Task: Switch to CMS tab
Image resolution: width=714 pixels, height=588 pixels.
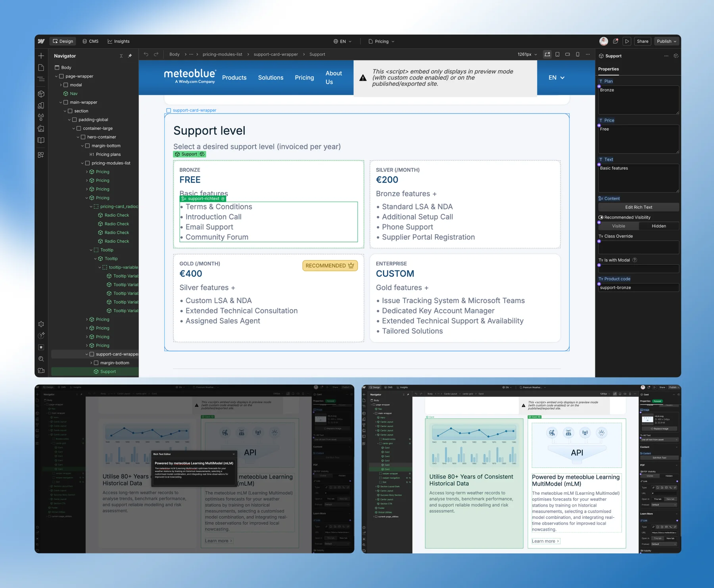Action: 90,41
